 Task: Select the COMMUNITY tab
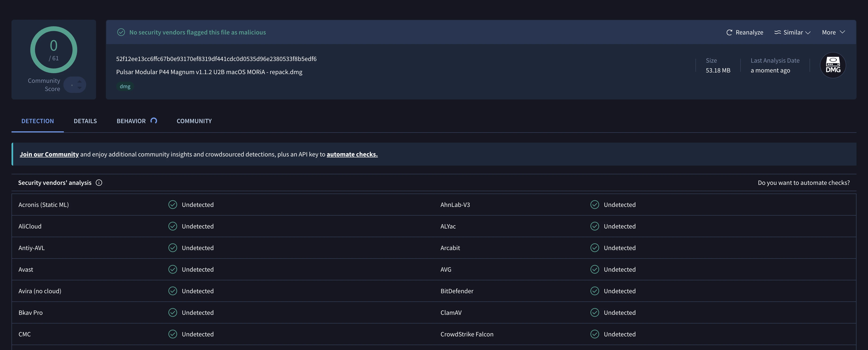pyautogui.click(x=194, y=121)
